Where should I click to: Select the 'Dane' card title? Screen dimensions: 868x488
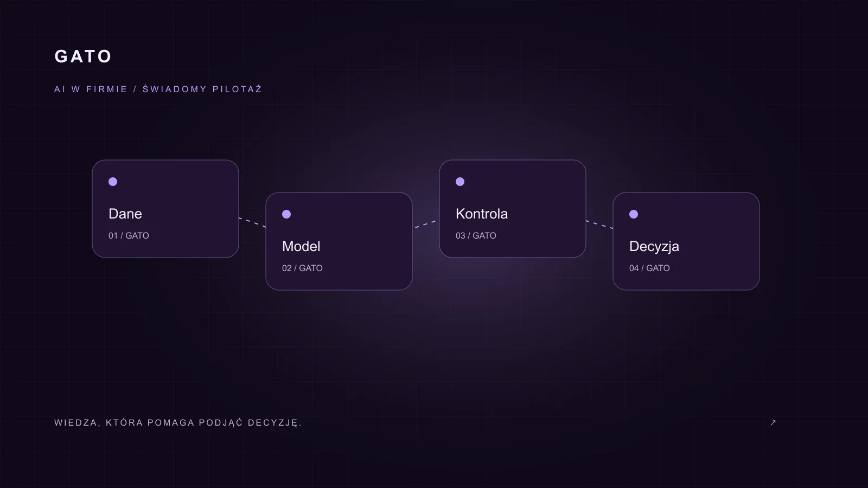(125, 214)
